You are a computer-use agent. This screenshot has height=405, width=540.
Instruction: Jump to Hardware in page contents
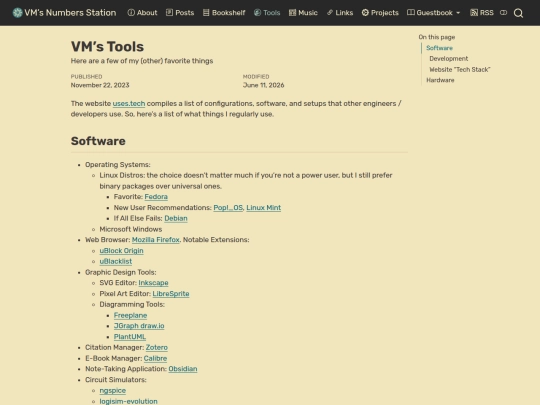click(440, 80)
